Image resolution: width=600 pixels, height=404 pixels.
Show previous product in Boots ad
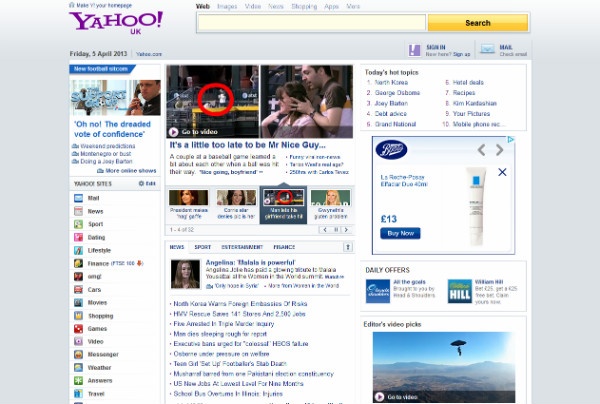click(x=482, y=150)
